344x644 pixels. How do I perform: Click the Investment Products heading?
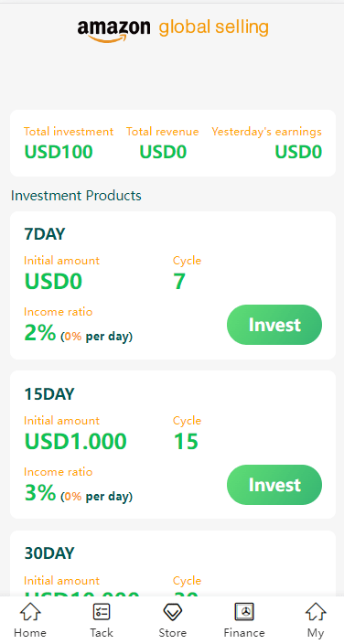(76, 196)
